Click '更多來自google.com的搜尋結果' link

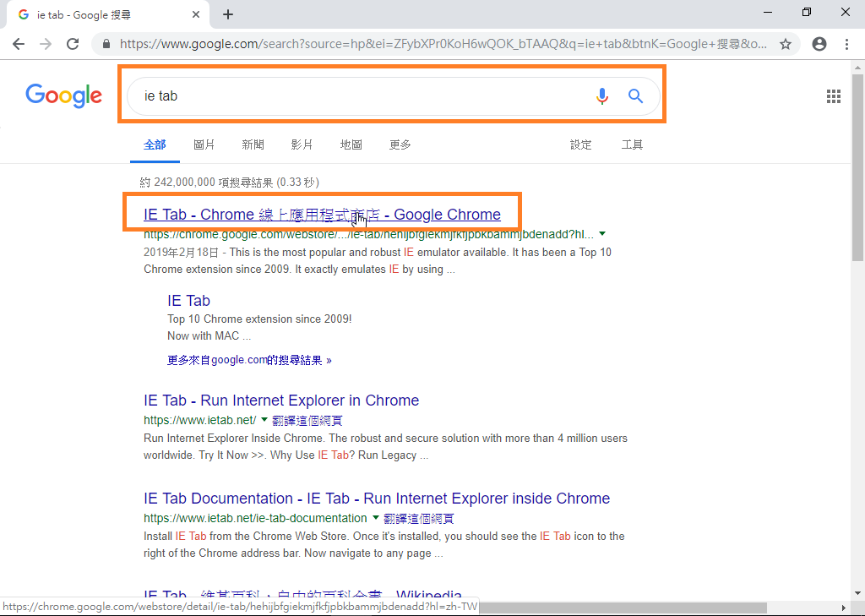(x=249, y=360)
